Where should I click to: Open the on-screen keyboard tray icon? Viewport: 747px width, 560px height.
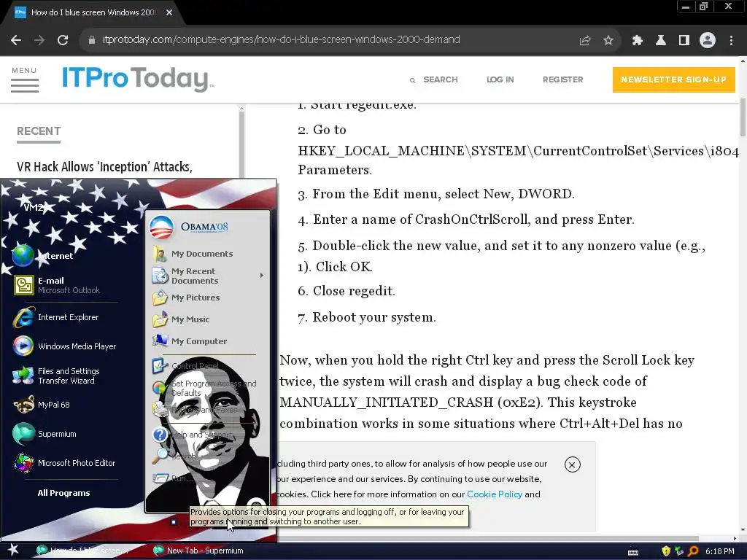(x=632, y=552)
